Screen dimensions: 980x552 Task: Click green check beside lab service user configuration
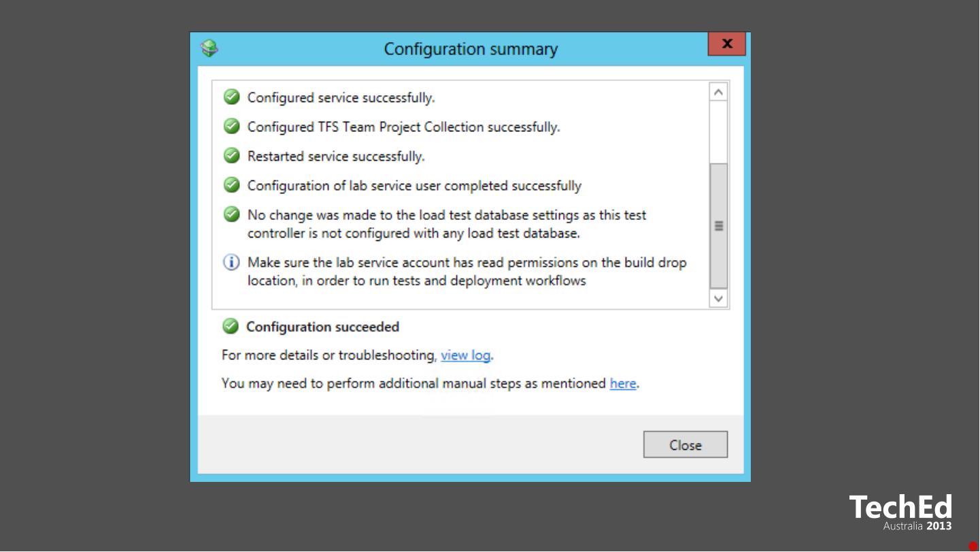tap(232, 185)
